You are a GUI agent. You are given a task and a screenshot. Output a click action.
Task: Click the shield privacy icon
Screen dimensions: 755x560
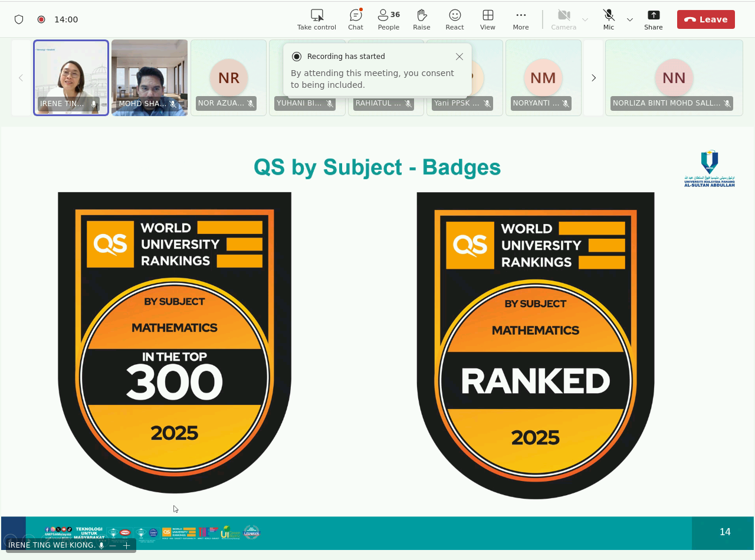click(19, 19)
